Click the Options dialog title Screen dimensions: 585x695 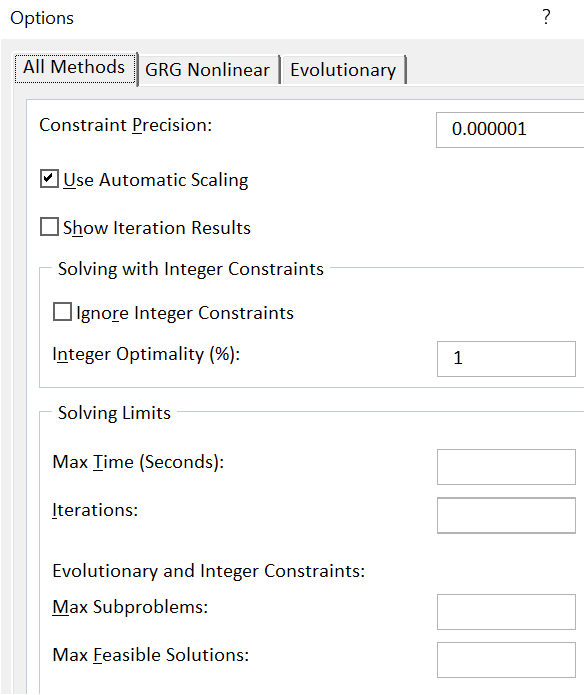(42, 18)
